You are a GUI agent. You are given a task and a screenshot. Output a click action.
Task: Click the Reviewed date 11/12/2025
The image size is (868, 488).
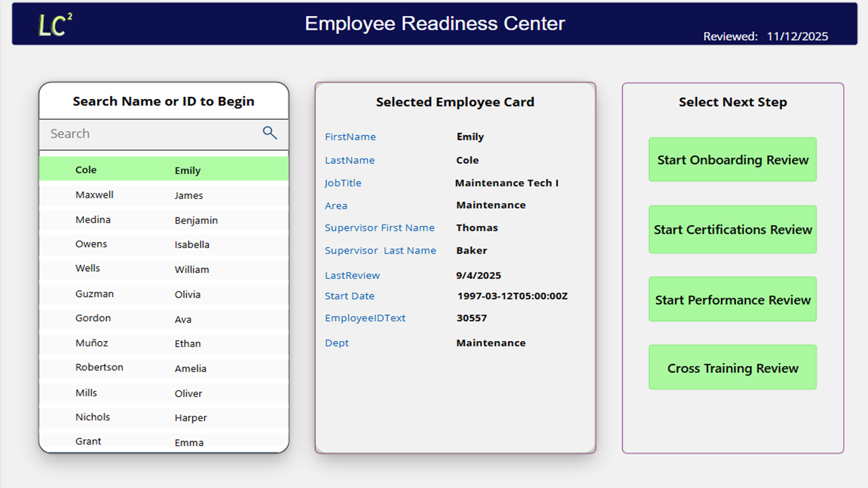pos(797,37)
